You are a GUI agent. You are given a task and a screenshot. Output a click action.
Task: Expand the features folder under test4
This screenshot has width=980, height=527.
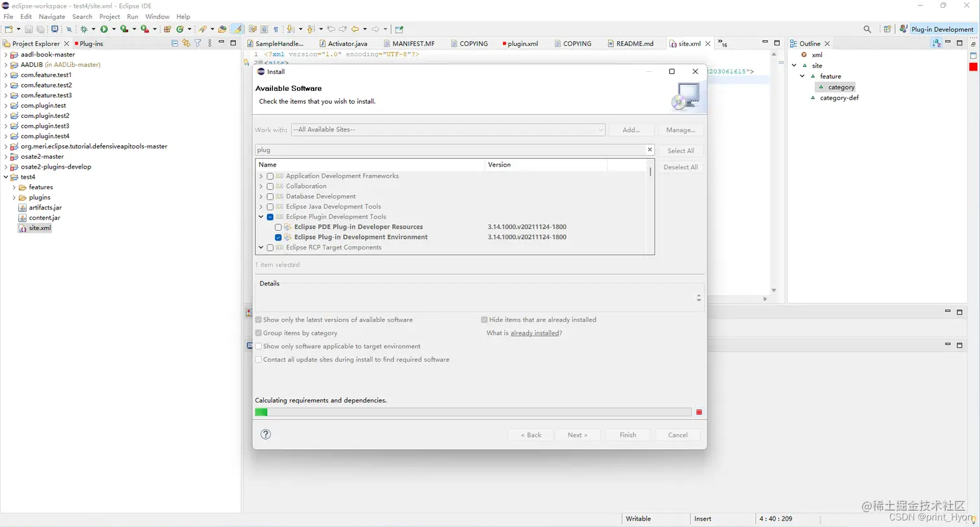(x=14, y=187)
